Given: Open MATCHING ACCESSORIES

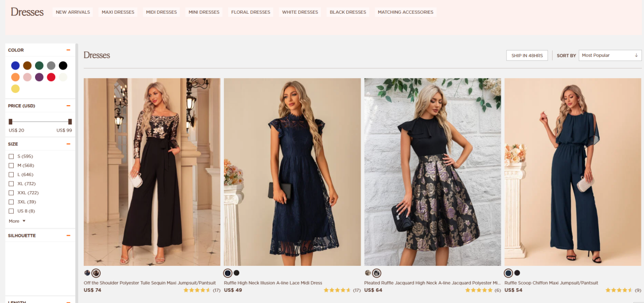Looking at the screenshot, I should [x=406, y=12].
